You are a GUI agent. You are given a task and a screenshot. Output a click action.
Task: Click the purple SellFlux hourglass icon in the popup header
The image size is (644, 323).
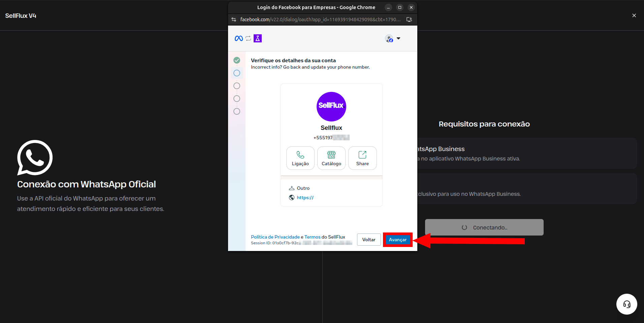click(258, 38)
